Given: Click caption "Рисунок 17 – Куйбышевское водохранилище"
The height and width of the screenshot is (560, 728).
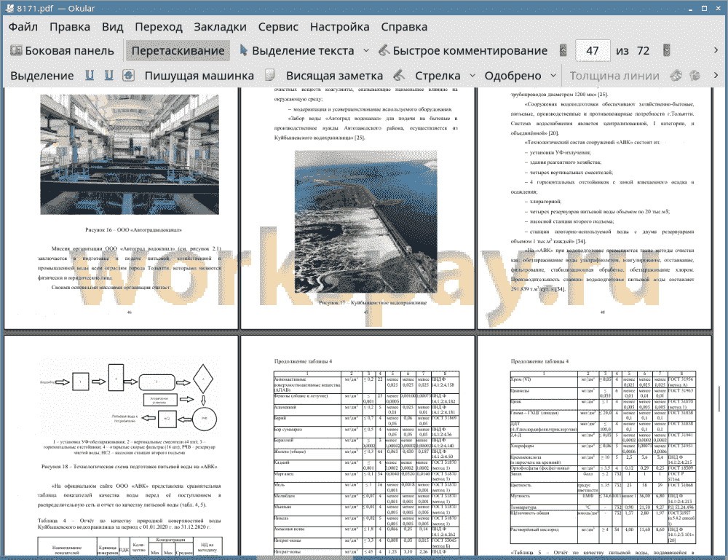Looking at the screenshot, I should click(x=373, y=302).
